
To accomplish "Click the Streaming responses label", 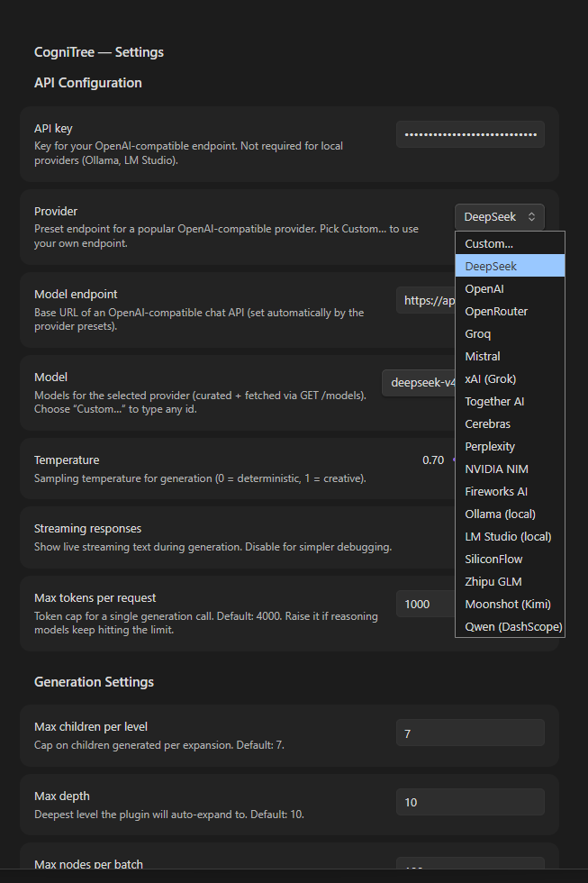I will point(87,529).
